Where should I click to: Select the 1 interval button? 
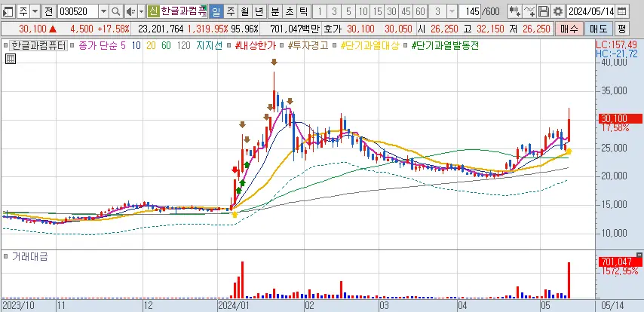pyautogui.click(x=320, y=11)
